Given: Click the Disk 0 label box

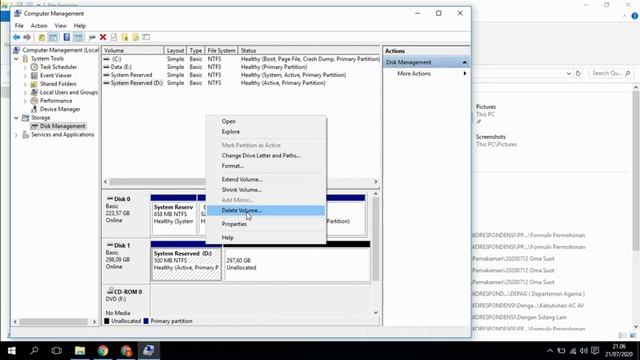Looking at the screenshot, I should pyautogui.click(x=126, y=213).
